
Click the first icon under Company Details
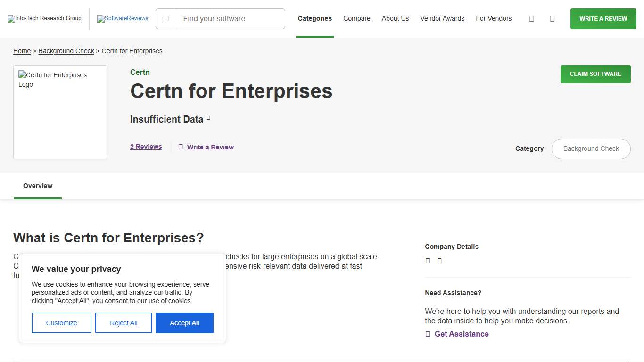[428, 261]
